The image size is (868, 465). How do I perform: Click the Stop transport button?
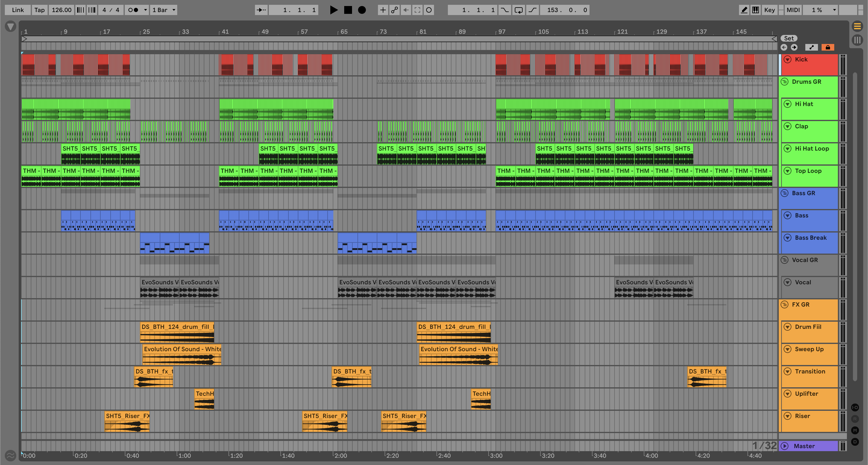[348, 10]
